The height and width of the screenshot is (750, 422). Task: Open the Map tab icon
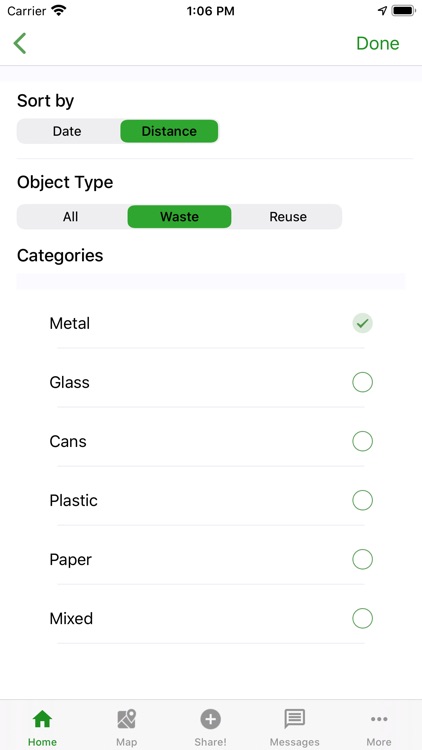click(126, 718)
